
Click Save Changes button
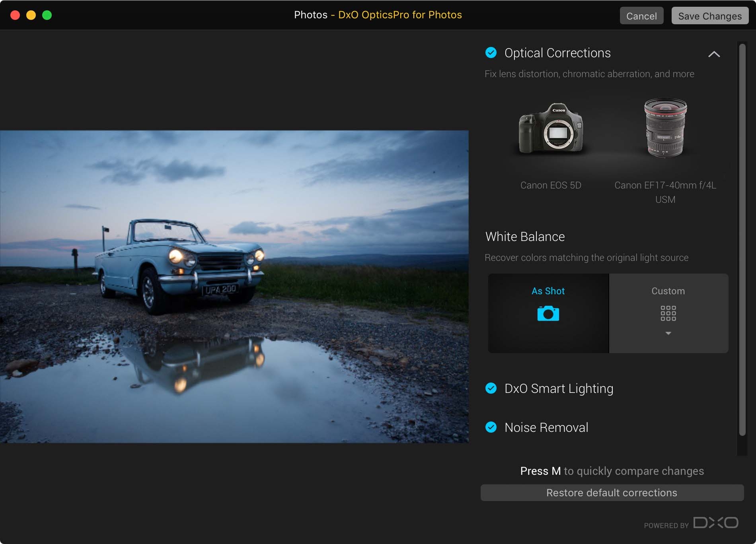pos(710,16)
